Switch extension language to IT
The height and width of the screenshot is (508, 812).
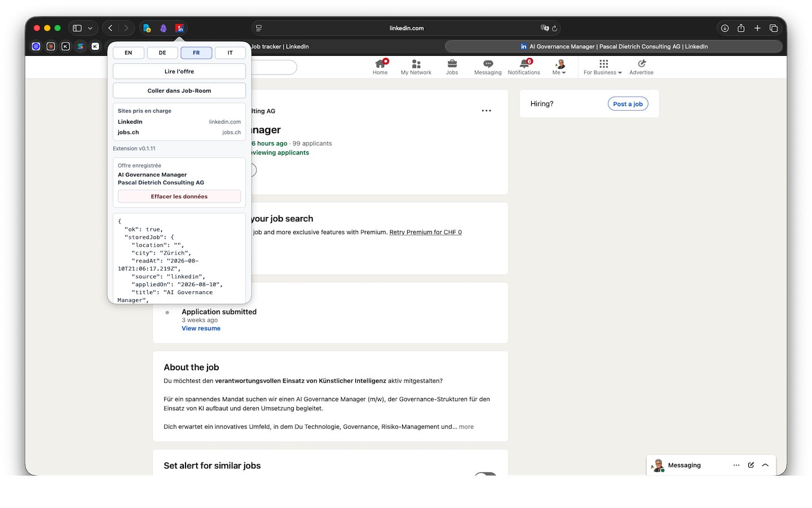click(x=230, y=52)
